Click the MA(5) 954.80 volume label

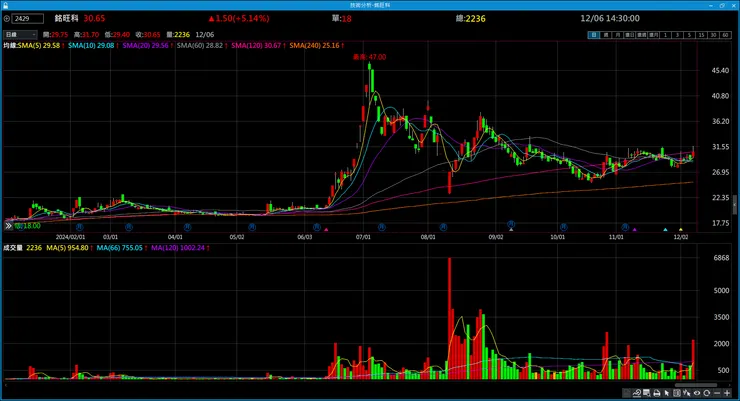click(x=69, y=248)
